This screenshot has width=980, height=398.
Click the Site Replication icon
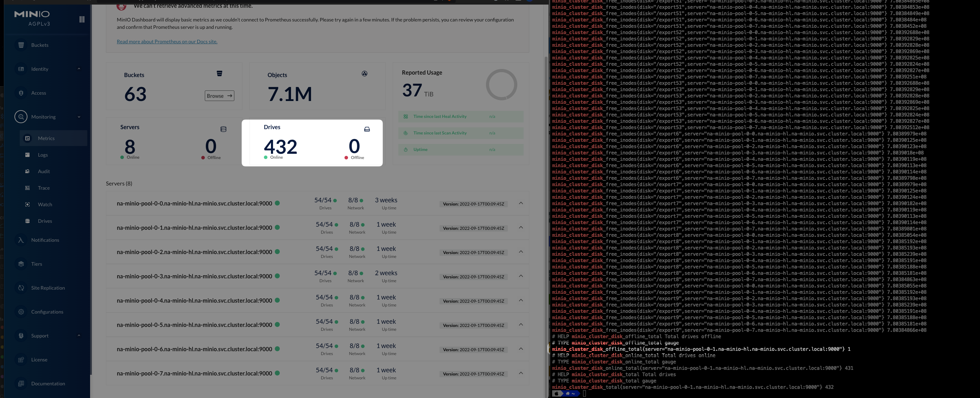click(21, 288)
